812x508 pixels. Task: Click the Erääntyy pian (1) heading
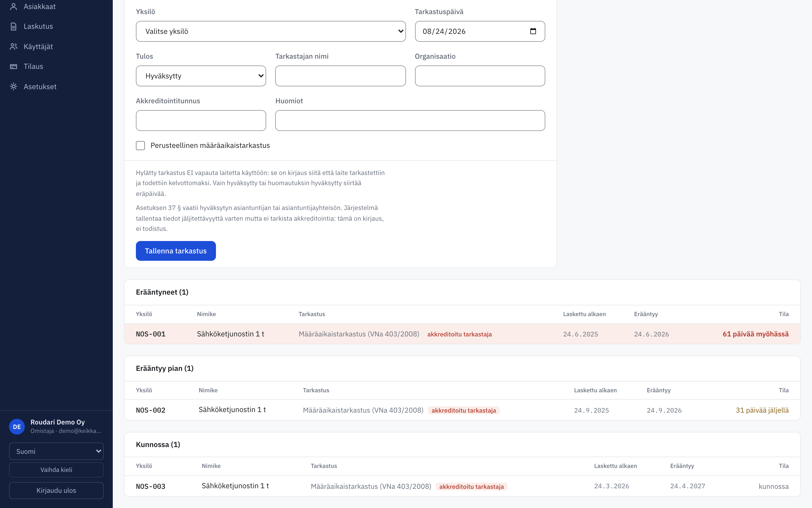pyautogui.click(x=165, y=368)
